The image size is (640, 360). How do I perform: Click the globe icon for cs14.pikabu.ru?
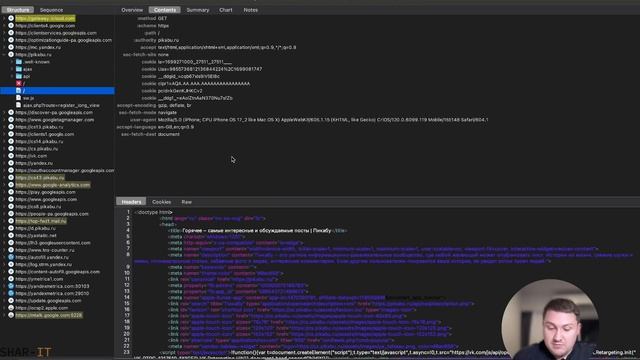coord(11,141)
